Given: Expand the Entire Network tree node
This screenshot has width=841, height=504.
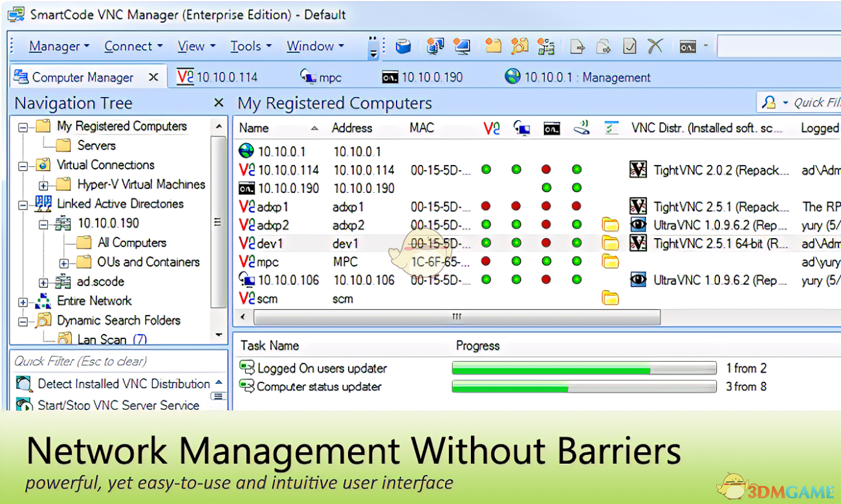Looking at the screenshot, I should tap(22, 301).
